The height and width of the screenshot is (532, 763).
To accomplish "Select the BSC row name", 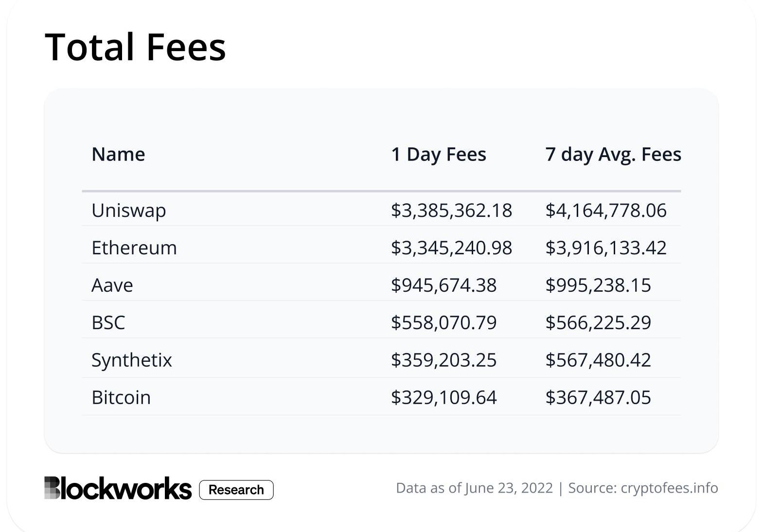I will coord(108,323).
